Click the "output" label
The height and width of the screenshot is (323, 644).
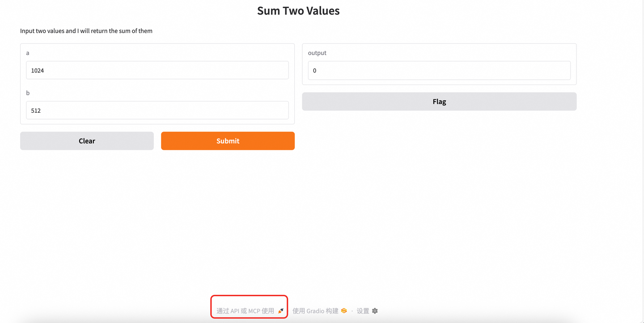[317, 53]
